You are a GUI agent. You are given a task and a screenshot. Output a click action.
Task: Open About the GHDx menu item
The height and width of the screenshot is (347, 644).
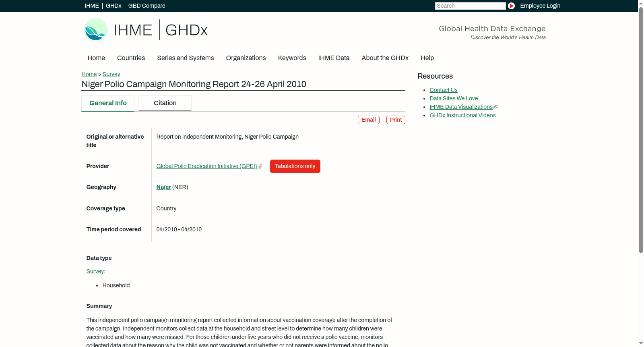[x=385, y=58]
